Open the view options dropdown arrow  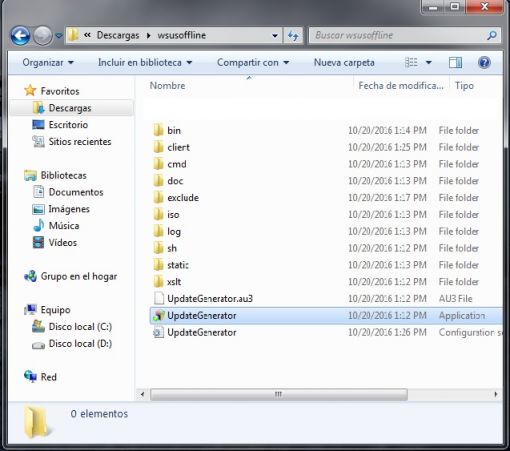[x=429, y=62]
